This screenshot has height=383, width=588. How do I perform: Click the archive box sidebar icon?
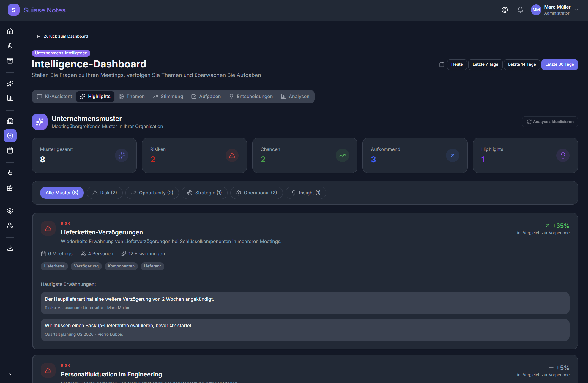(x=10, y=61)
